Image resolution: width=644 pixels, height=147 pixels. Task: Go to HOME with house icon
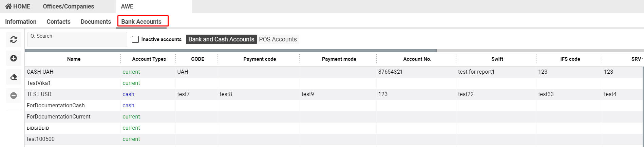(x=18, y=6)
